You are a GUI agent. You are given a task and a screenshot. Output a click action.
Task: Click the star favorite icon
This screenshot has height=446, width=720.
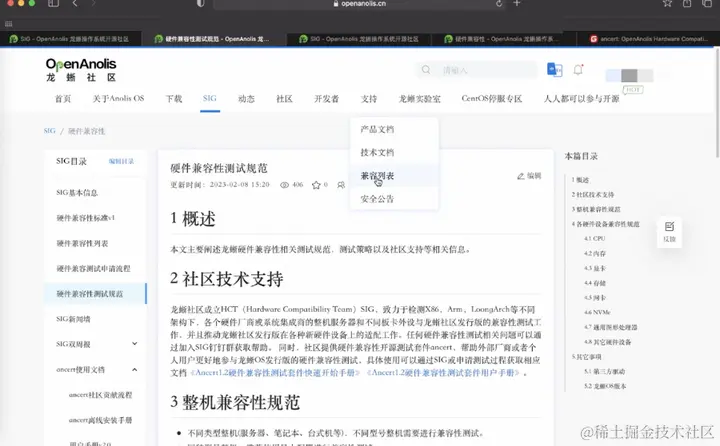(316, 185)
